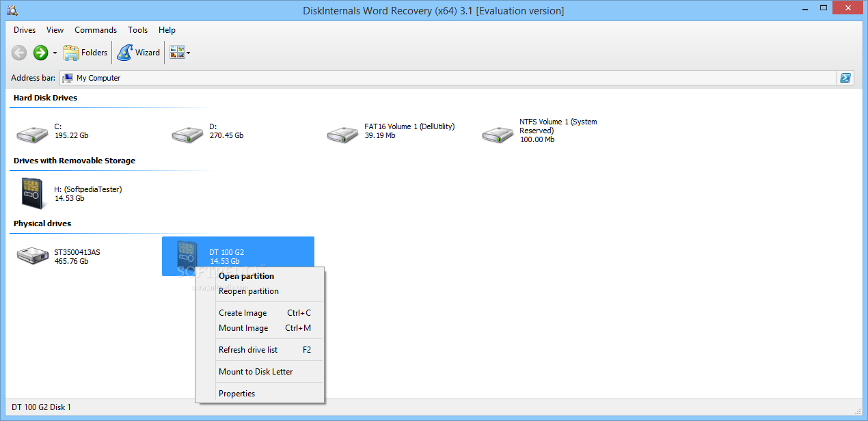Click the Physical drives group header

tap(42, 223)
